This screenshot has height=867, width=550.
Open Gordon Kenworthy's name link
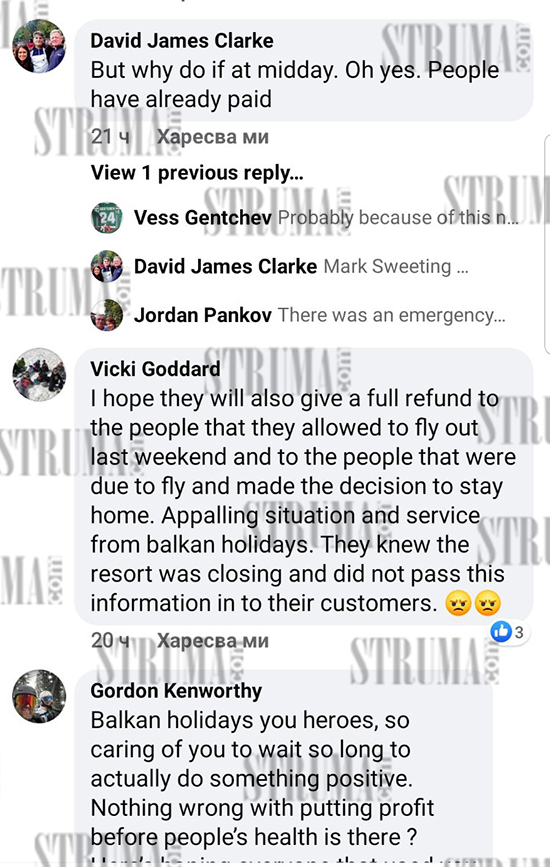176,691
